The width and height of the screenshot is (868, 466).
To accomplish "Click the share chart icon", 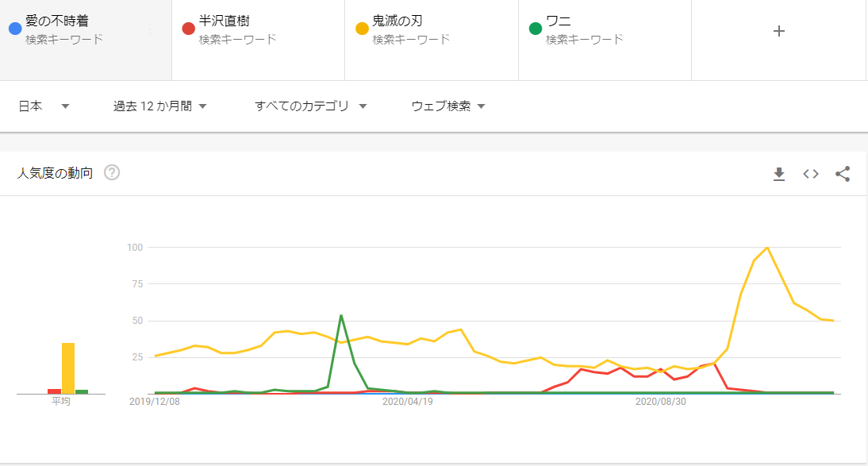I will coord(843,174).
